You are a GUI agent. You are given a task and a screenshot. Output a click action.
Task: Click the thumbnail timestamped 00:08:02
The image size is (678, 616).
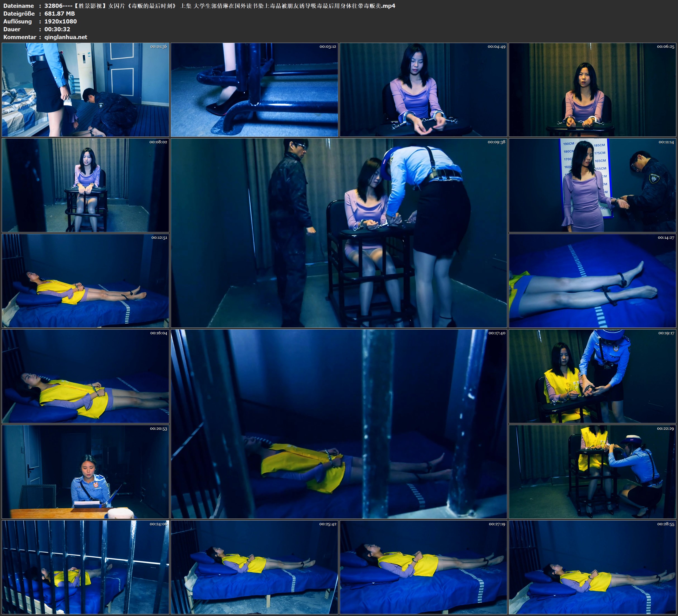point(85,185)
